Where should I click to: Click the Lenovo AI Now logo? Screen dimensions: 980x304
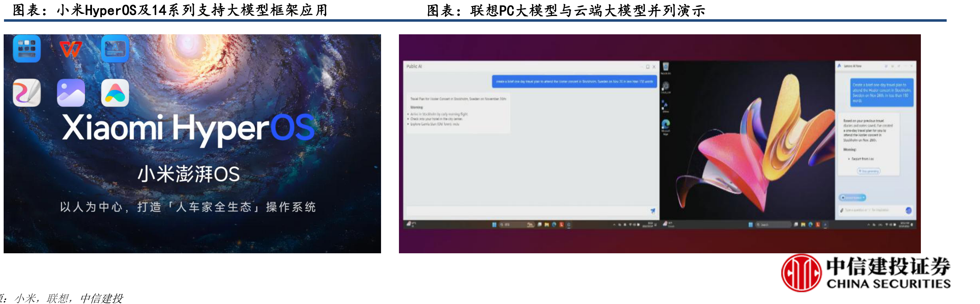click(839, 66)
